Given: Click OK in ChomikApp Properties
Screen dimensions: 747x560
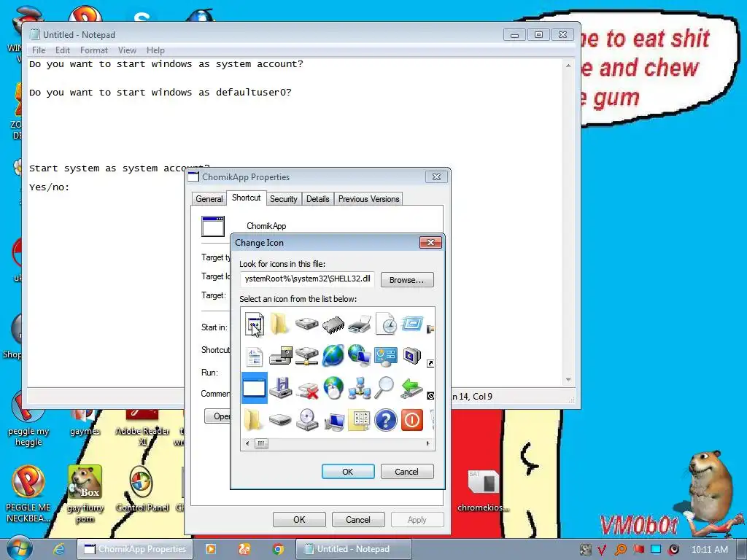Looking at the screenshot, I should pyautogui.click(x=299, y=519).
